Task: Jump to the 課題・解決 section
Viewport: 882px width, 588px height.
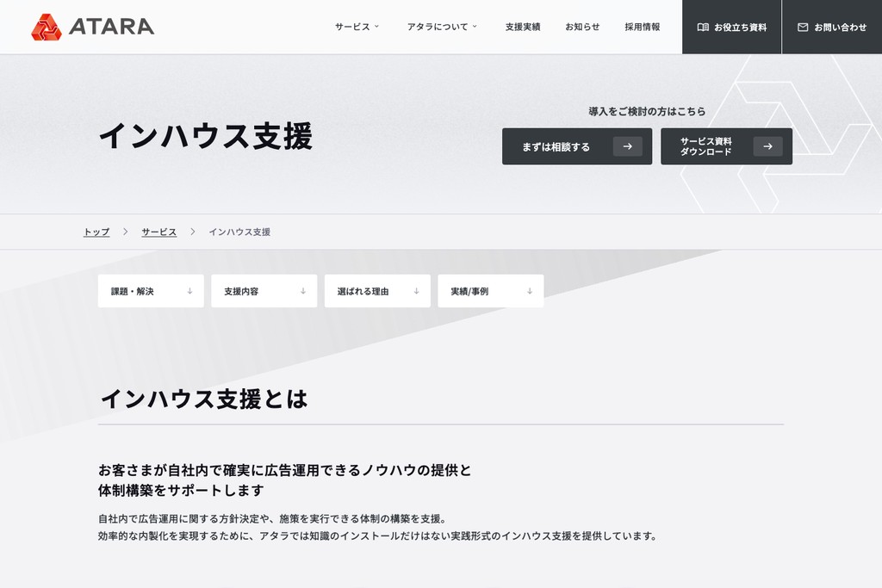Action: 151,291
